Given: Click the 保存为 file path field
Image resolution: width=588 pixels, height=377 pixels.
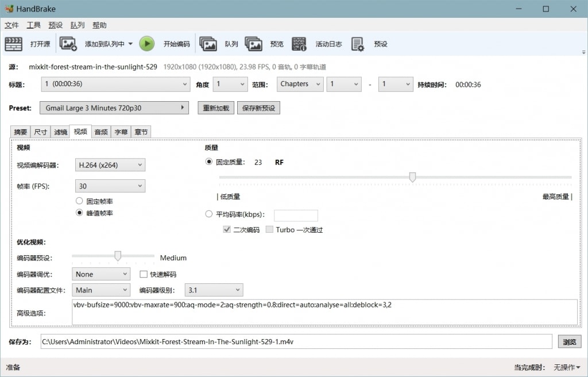Looking at the screenshot, I should click(x=296, y=342).
